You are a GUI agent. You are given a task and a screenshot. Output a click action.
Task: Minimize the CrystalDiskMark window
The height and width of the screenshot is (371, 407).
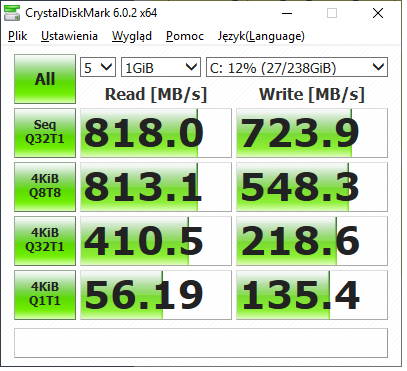coord(287,13)
